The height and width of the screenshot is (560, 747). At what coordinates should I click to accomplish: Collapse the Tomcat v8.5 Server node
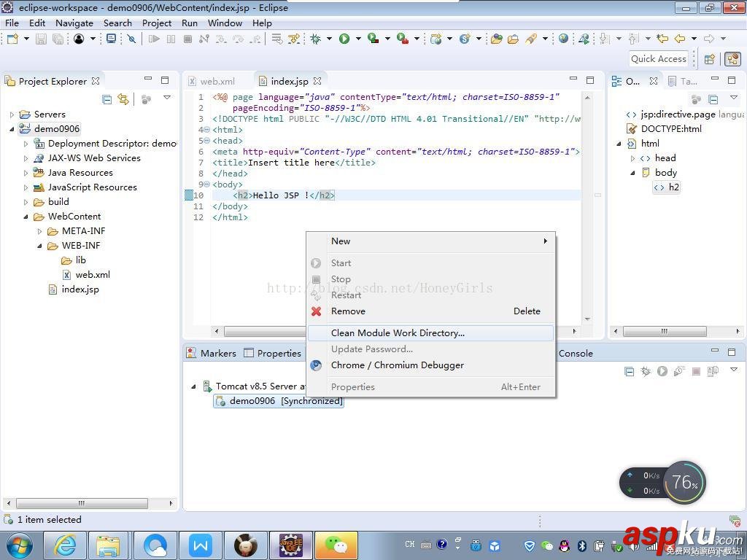(x=194, y=386)
